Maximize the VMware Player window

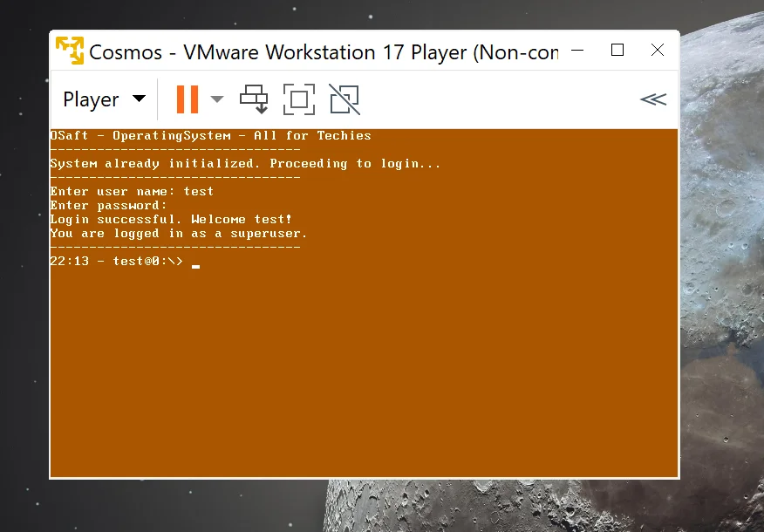(x=617, y=51)
